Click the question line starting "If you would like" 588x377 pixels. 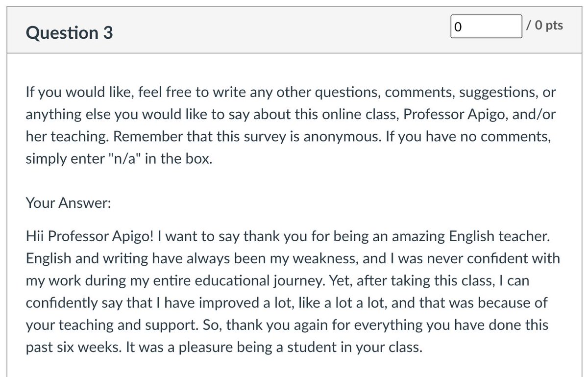291,92
